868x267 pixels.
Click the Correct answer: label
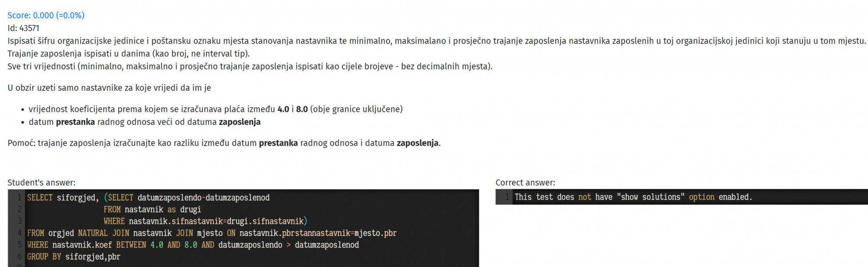(x=525, y=183)
